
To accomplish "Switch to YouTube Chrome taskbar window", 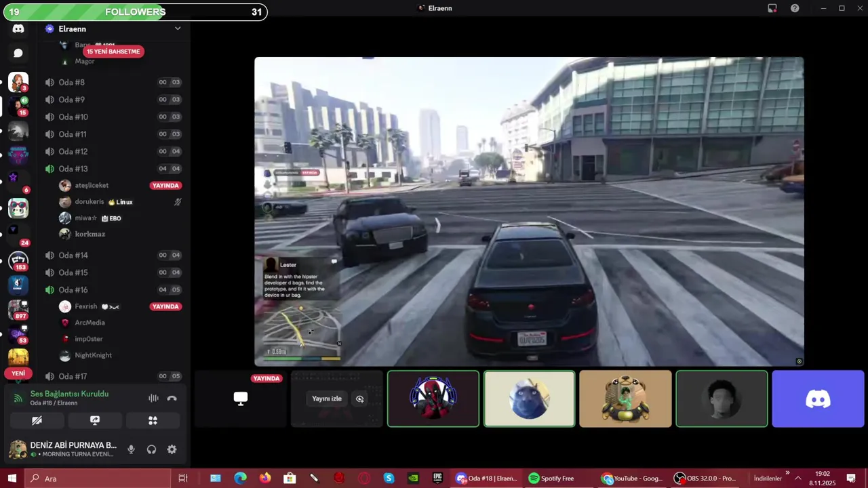I will click(x=633, y=479).
